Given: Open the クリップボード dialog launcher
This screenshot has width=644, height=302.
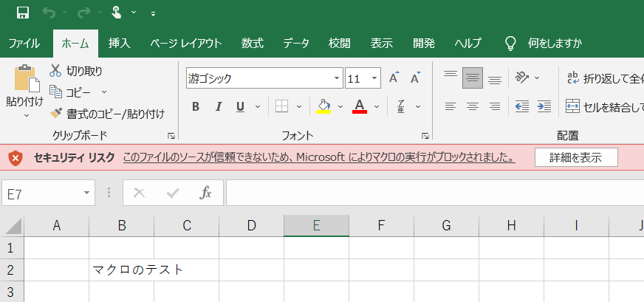Looking at the screenshot, I should pyautogui.click(x=171, y=136).
